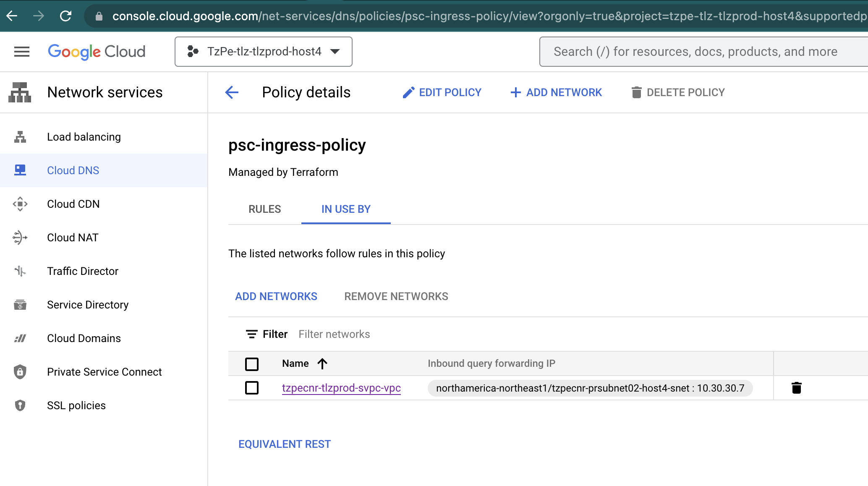The width and height of the screenshot is (868, 486).
Task: Open Private Service Connect
Action: coord(105,371)
